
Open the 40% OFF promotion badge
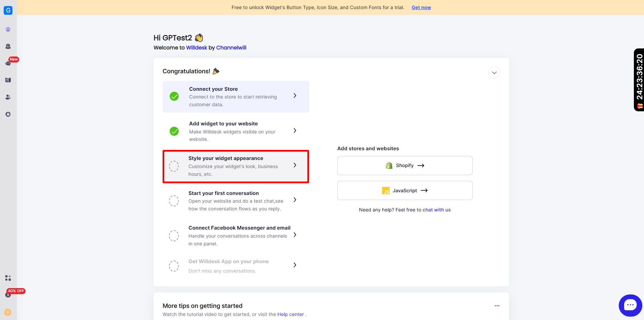click(x=15, y=291)
